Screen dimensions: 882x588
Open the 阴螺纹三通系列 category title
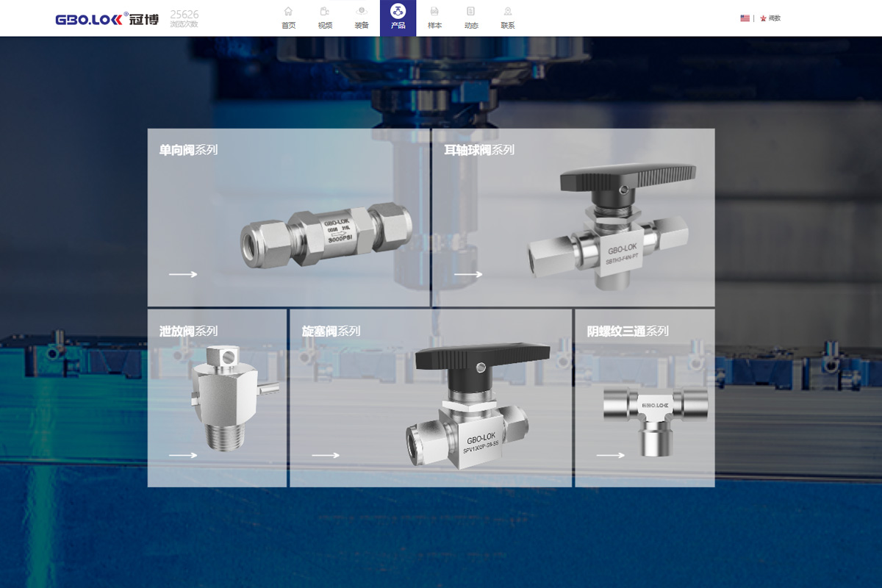(627, 331)
